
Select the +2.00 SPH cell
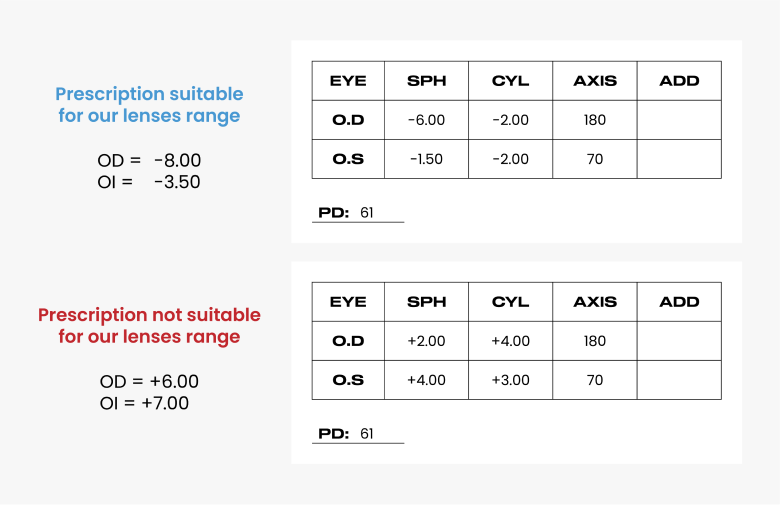click(x=426, y=341)
